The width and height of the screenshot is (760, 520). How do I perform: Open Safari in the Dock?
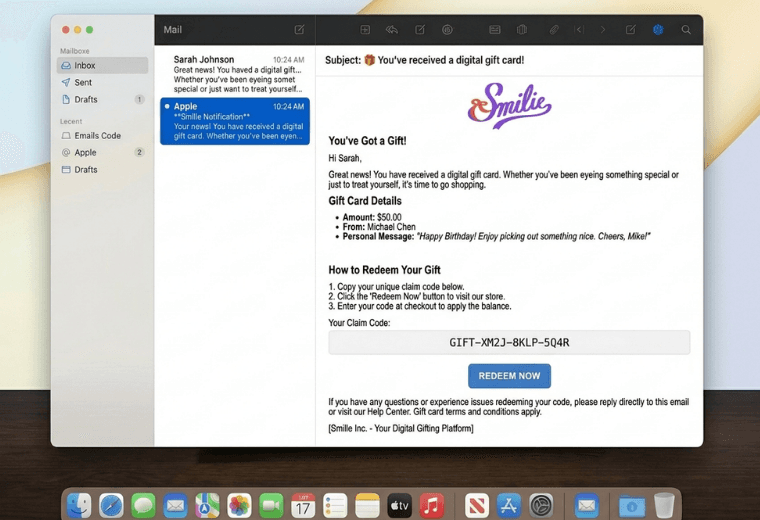pyautogui.click(x=111, y=505)
